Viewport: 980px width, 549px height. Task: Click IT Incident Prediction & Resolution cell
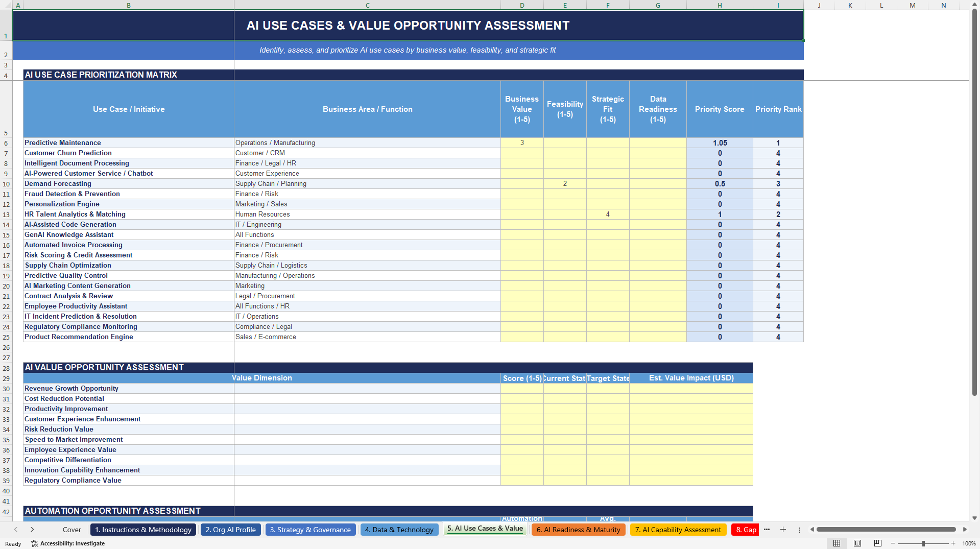point(129,317)
